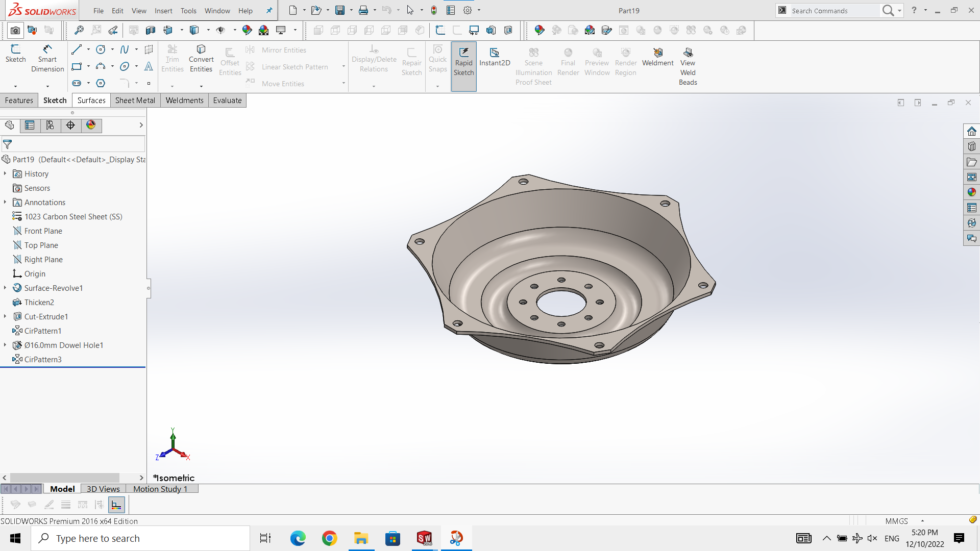Expand the Annotations folder
This screenshot has height=551, width=980.
pos(5,203)
